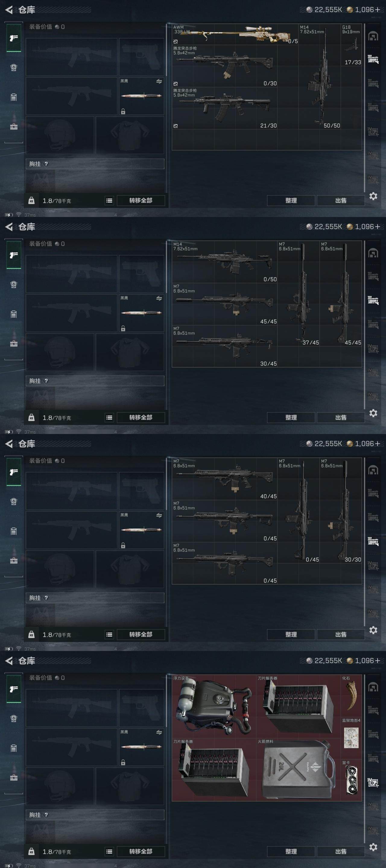Select the 腾龙突击步枪 with 21/30 ammo
The image size is (386, 868).
pos(225,108)
